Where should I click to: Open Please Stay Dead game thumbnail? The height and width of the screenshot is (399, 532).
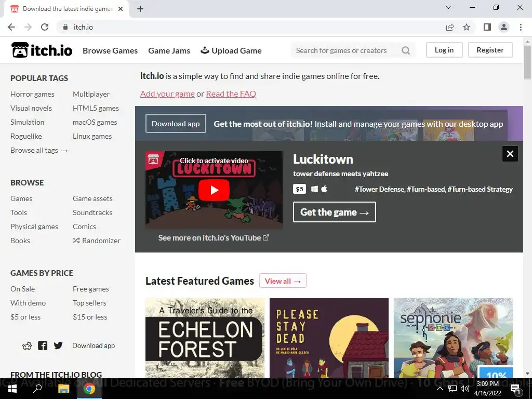329,338
